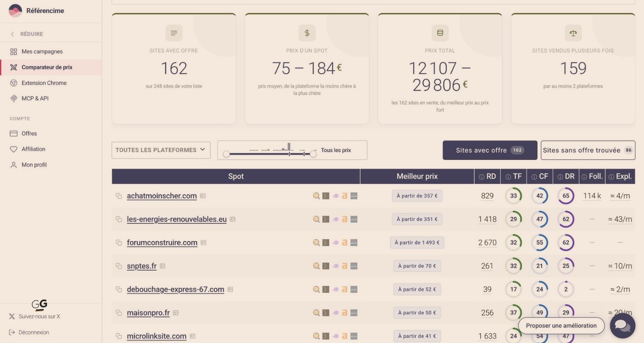This screenshot has width=644, height=343.
Task: Switch to Sites avec offre tab
Action: pos(490,150)
